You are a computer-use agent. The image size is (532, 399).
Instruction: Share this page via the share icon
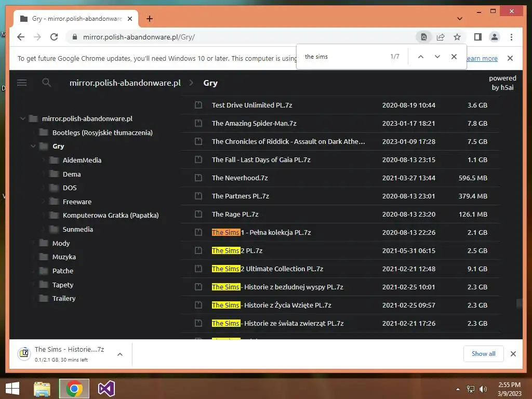coord(441,37)
